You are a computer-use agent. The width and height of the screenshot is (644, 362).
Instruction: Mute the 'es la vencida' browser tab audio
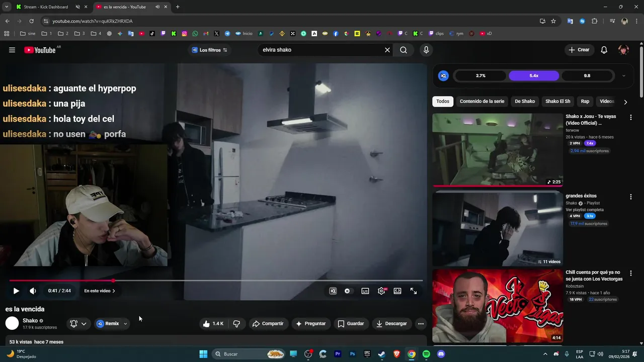pyautogui.click(x=157, y=7)
